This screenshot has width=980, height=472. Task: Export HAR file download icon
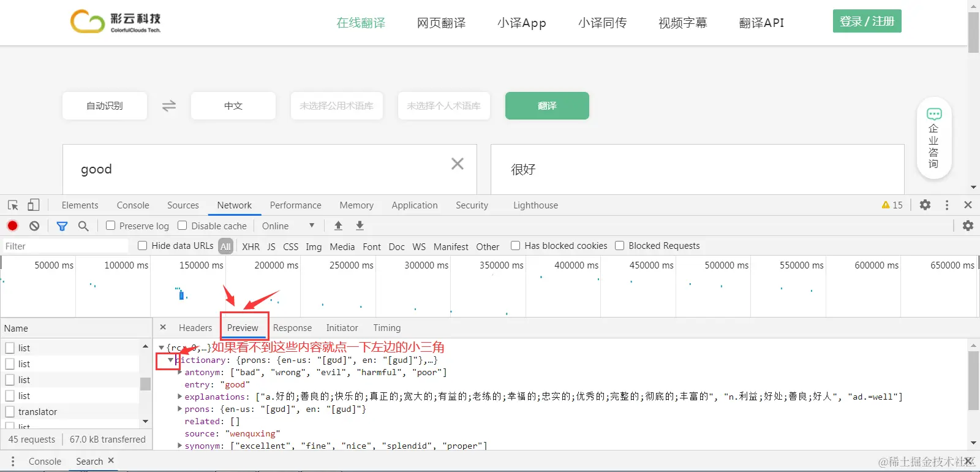point(360,226)
